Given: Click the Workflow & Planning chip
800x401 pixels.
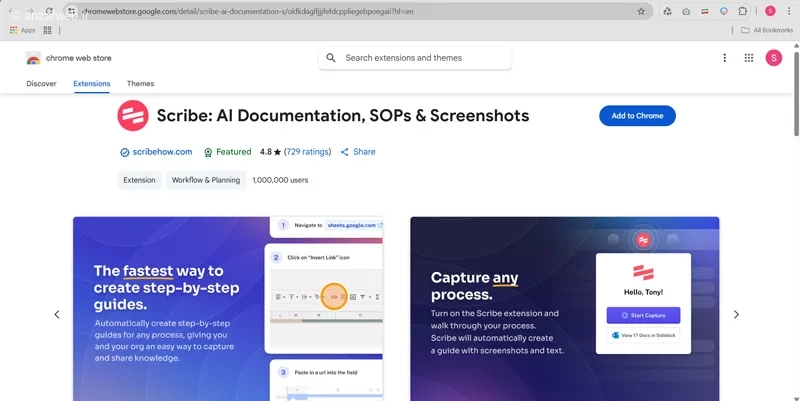Looking at the screenshot, I should (206, 180).
